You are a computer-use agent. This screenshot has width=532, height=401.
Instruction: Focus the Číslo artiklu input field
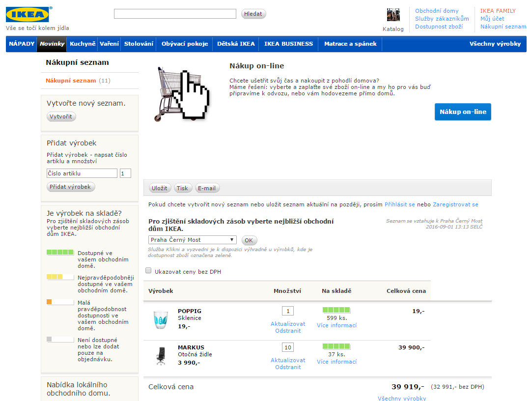[x=82, y=173]
